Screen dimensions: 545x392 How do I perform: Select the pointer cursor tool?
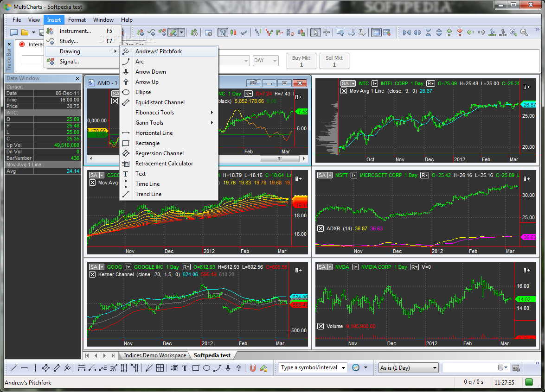pyautogui.click(x=315, y=32)
